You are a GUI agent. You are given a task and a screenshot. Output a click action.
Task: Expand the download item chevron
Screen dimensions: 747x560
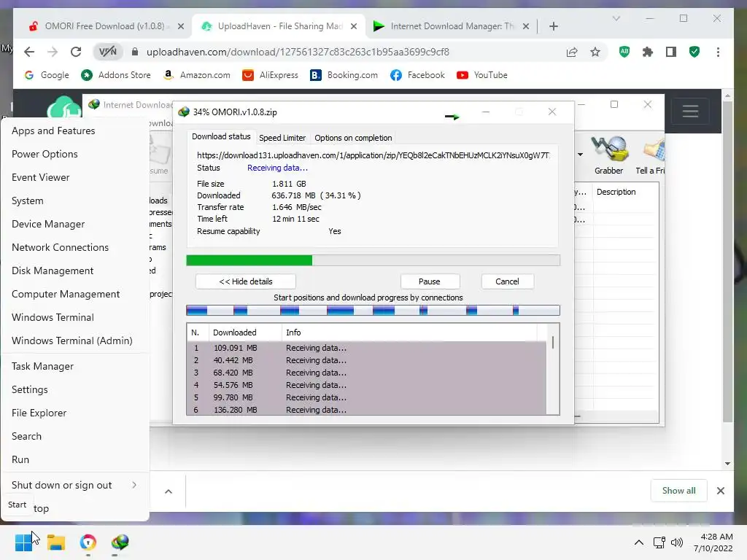(169, 491)
